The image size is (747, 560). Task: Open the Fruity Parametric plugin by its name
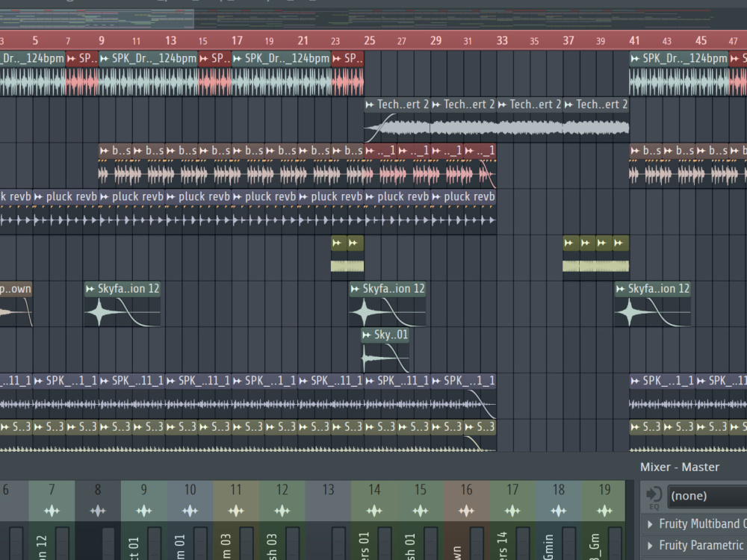(x=703, y=545)
